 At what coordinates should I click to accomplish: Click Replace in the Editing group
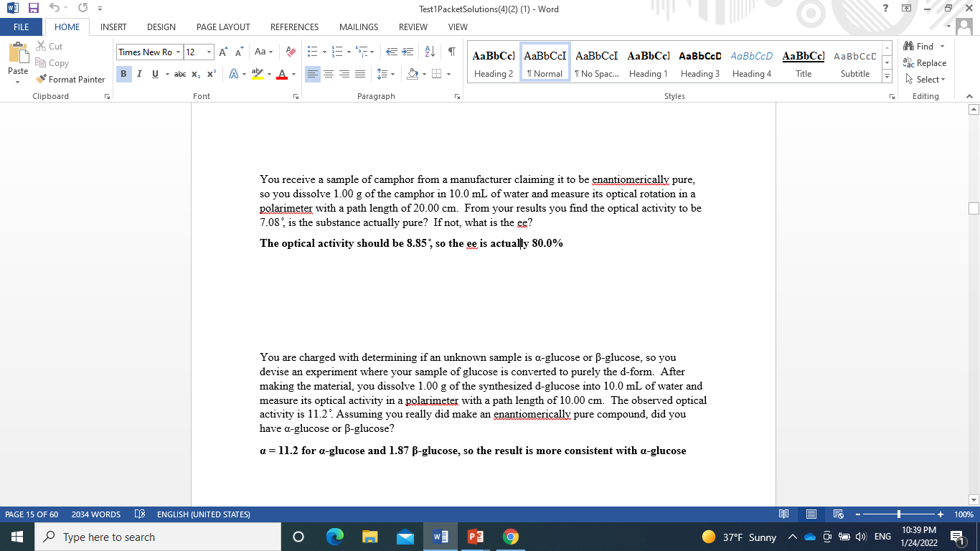(925, 63)
